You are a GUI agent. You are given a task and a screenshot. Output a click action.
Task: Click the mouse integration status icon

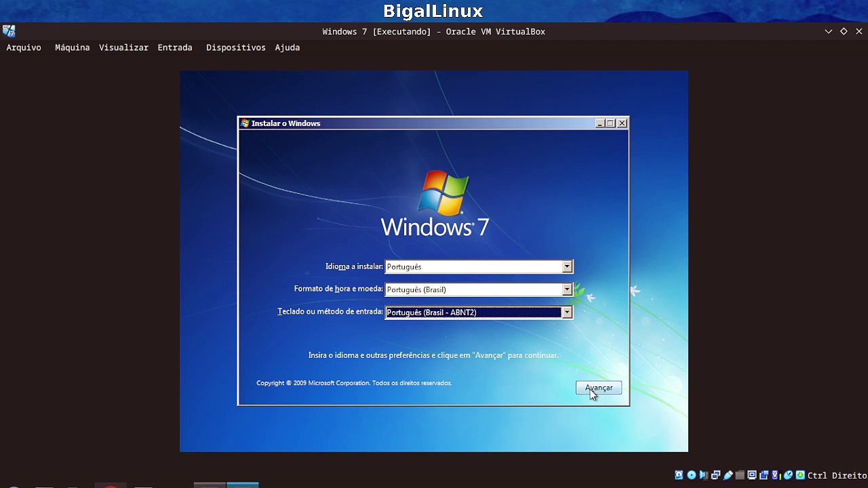coord(789,475)
